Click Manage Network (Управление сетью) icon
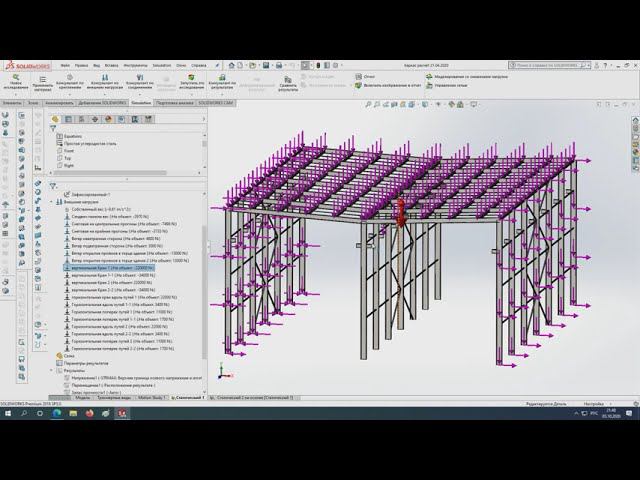 pyautogui.click(x=429, y=85)
